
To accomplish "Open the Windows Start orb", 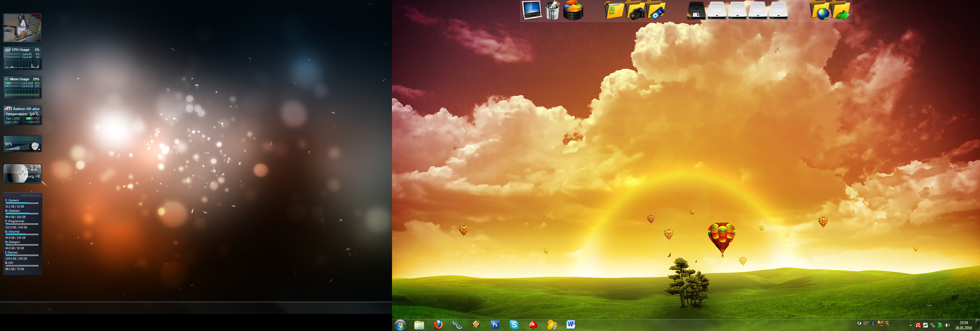I will tap(400, 325).
